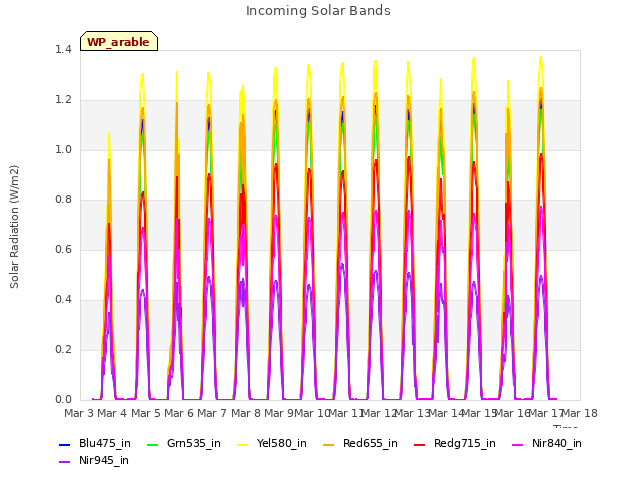Click the green Grn535_in legend swatch

[152, 444]
